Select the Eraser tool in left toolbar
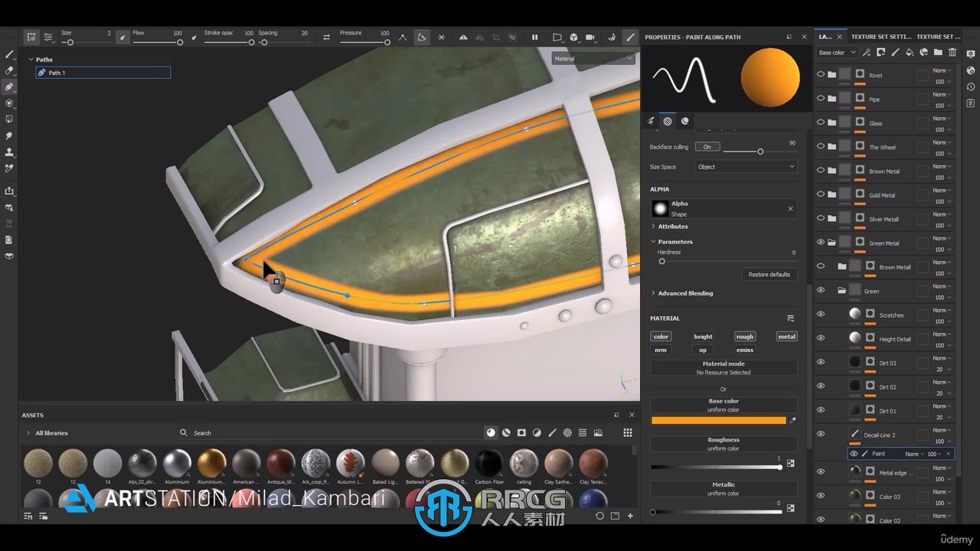This screenshot has width=980, height=551. pos(9,70)
